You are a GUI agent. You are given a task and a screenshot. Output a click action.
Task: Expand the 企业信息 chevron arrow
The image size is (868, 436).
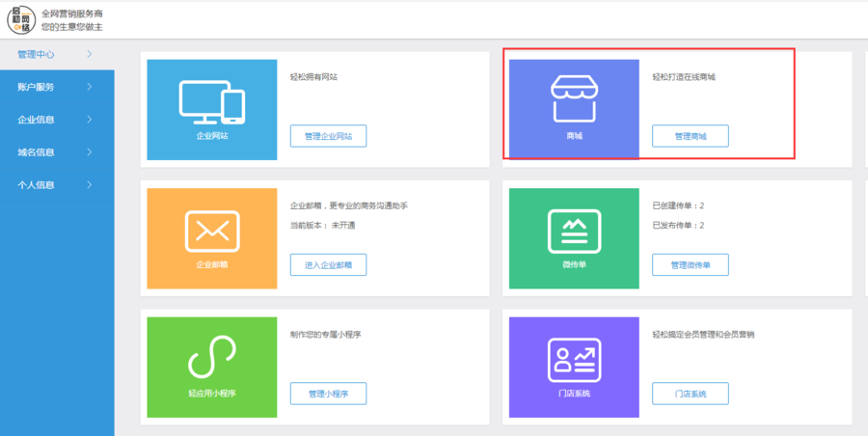coord(89,120)
